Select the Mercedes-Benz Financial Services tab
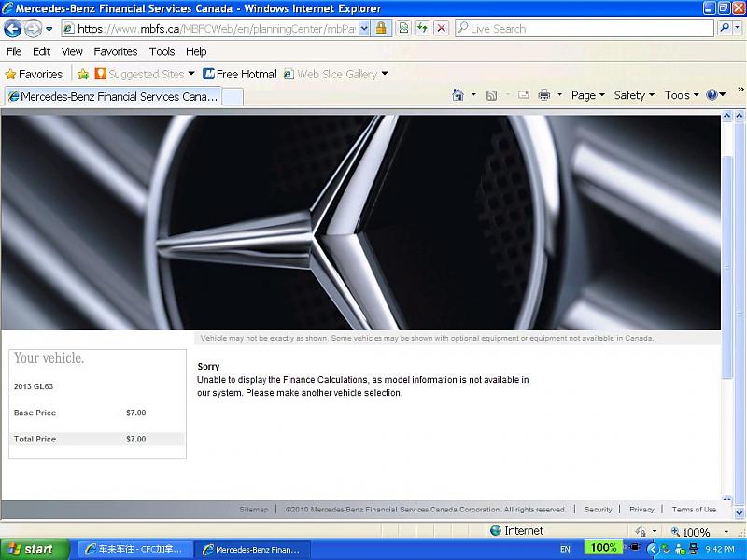 coord(113,97)
